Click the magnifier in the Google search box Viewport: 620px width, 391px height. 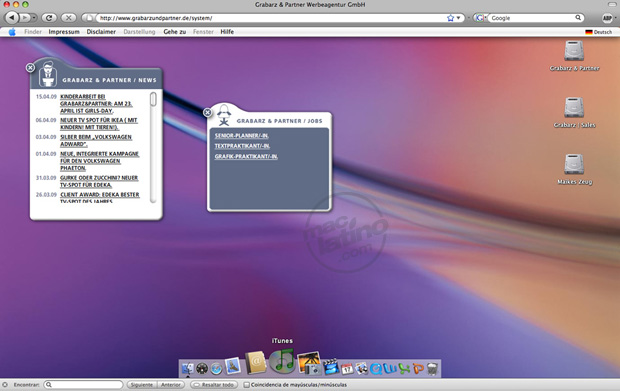click(578, 17)
